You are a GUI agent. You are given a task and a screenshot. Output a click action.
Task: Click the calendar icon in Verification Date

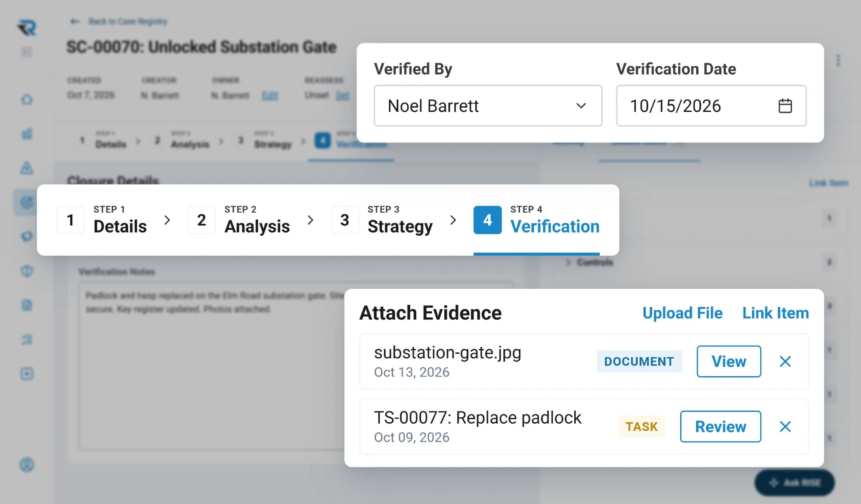785,106
